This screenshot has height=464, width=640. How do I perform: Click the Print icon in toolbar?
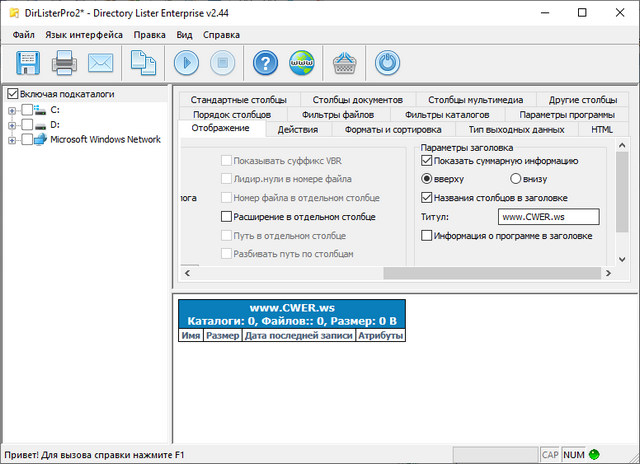64,63
